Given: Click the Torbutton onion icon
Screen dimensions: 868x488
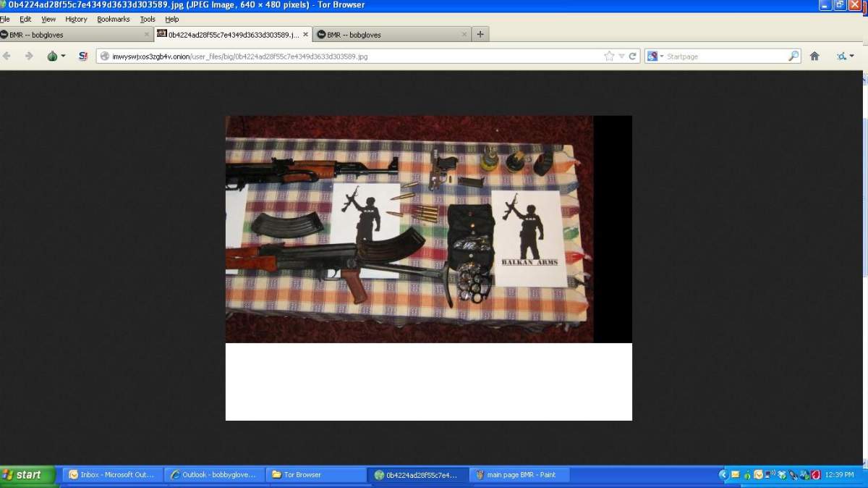Looking at the screenshot, I should click(52, 56).
